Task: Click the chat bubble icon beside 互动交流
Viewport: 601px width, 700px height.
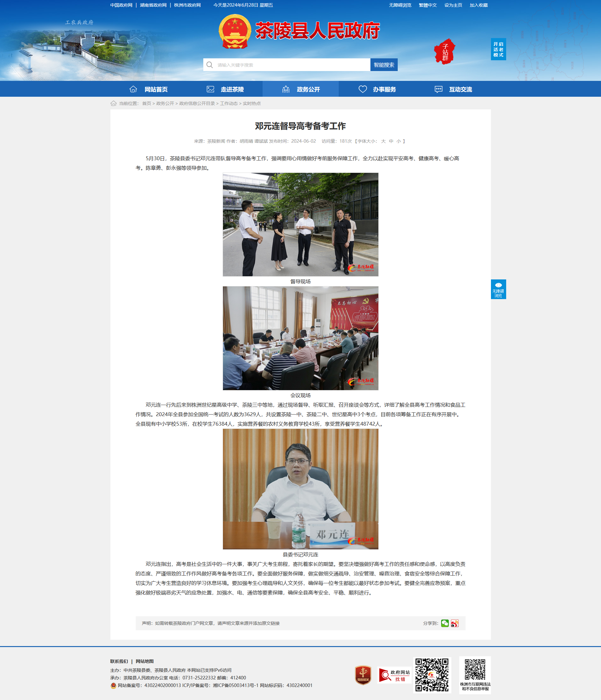Action: (x=439, y=89)
